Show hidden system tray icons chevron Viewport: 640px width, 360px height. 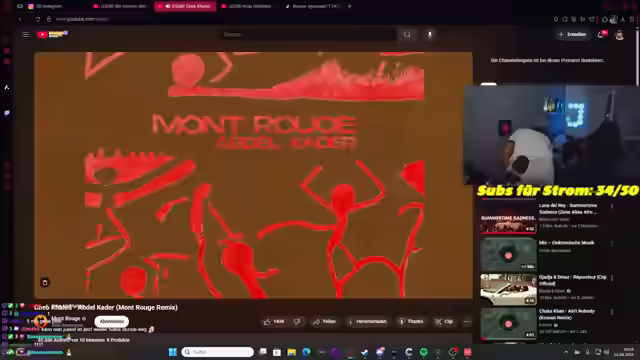point(566,352)
